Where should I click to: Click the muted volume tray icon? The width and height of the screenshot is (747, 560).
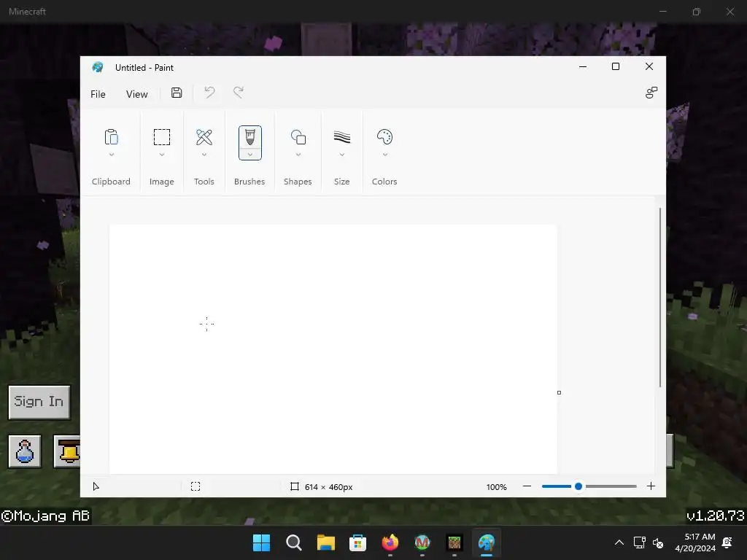coord(658,542)
